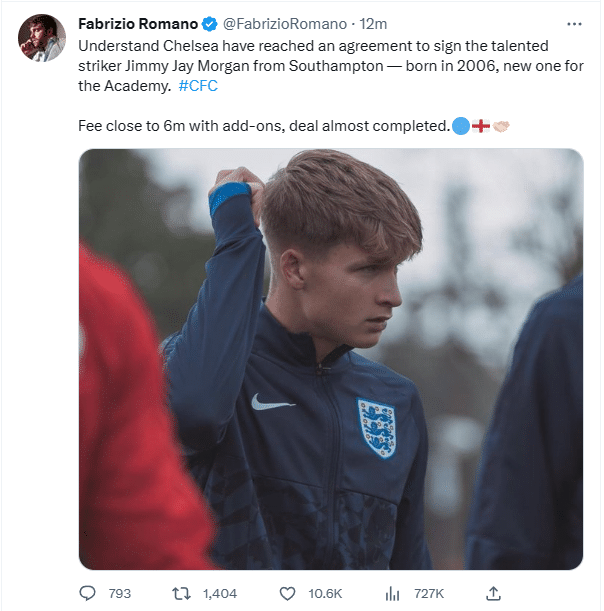Retweet this post using the arrows icon
604x611 pixels.
pos(181,593)
